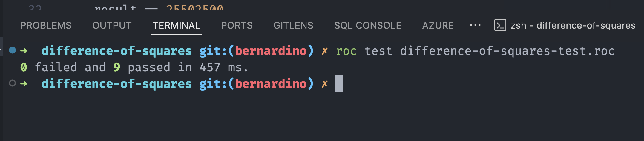
Task: Click the terminal shell icon beside zsh
Action: pyautogui.click(x=500, y=25)
